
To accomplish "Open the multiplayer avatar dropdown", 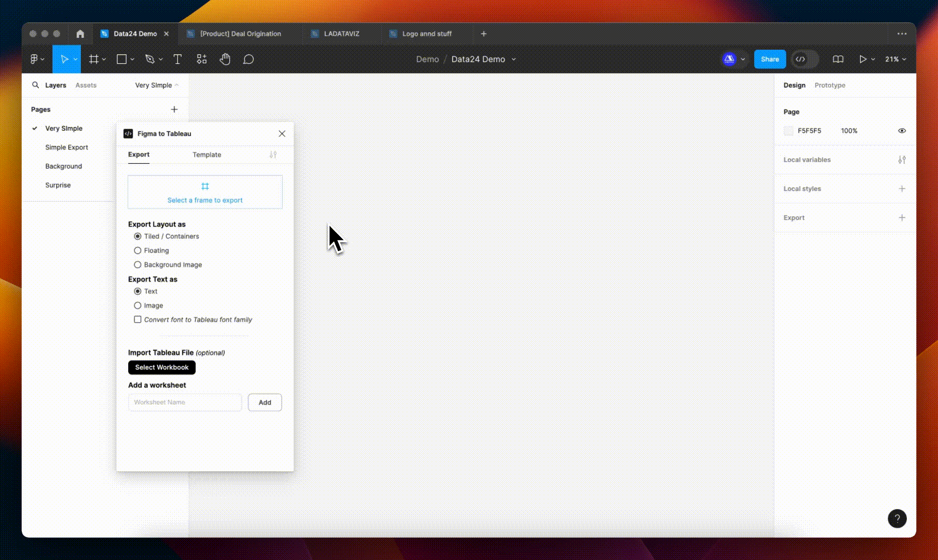I will tap(743, 59).
